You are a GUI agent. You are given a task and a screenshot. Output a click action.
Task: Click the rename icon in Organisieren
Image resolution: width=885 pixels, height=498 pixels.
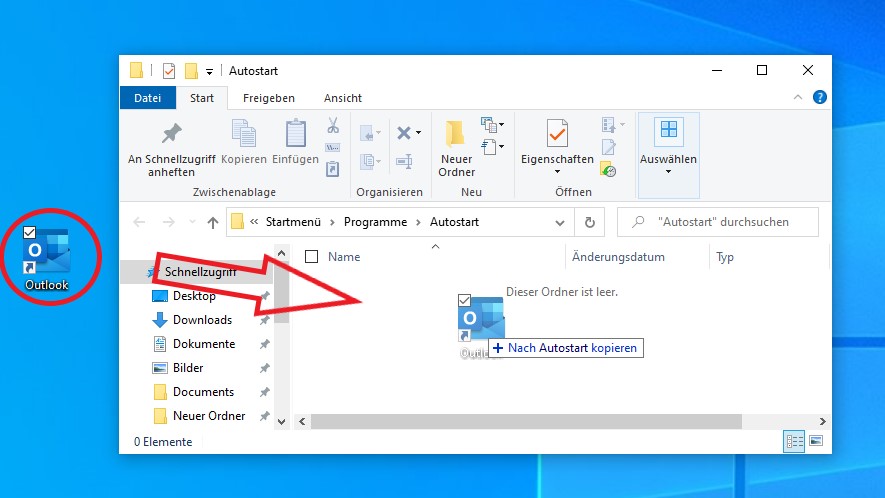(x=404, y=161)
